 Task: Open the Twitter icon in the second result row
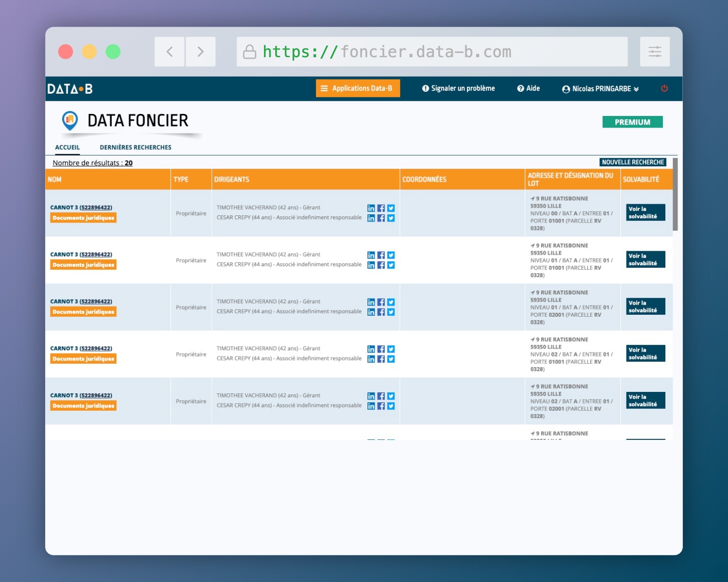click(391, 255)
